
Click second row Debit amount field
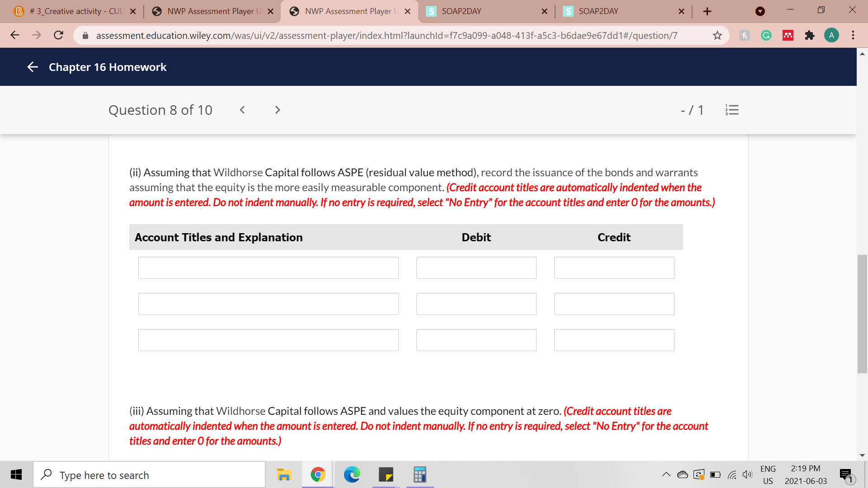(x=476, y=304)
